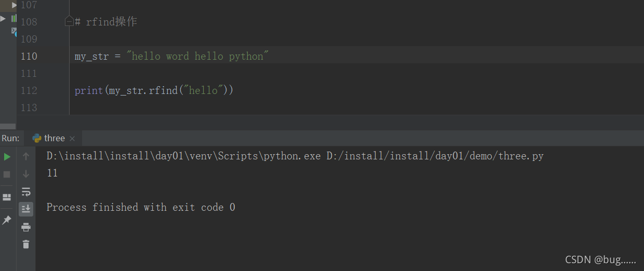The width and height of the screenshot is (644, 271).
Task: Click line number 112 in gutter
Action: 29,90
